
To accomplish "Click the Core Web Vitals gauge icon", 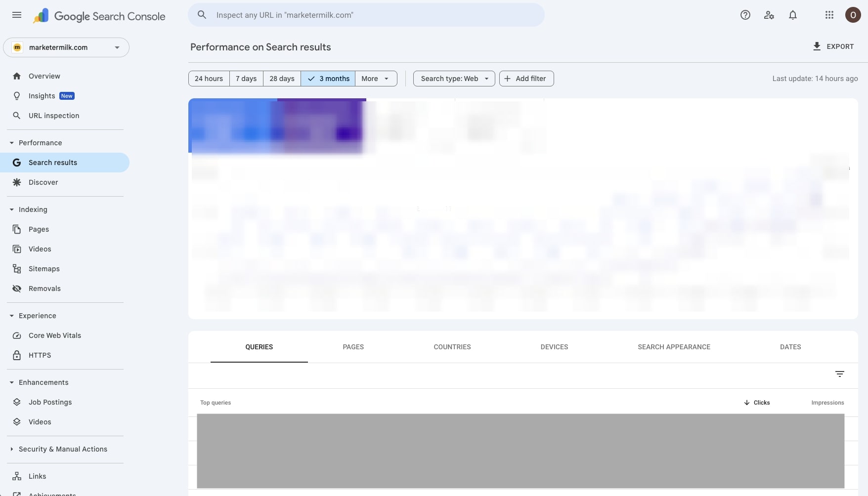I will [x=17, y=335].
